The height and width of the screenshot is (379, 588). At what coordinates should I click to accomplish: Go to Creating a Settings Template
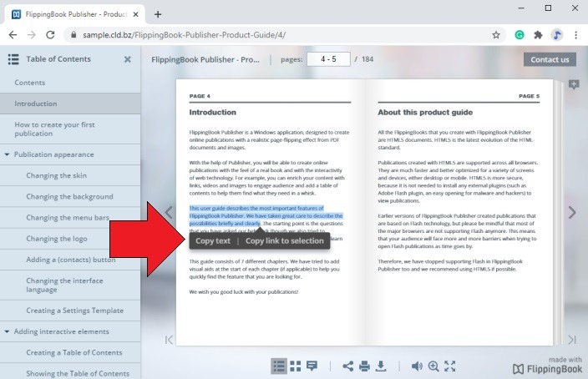click(x=70, y=311)
